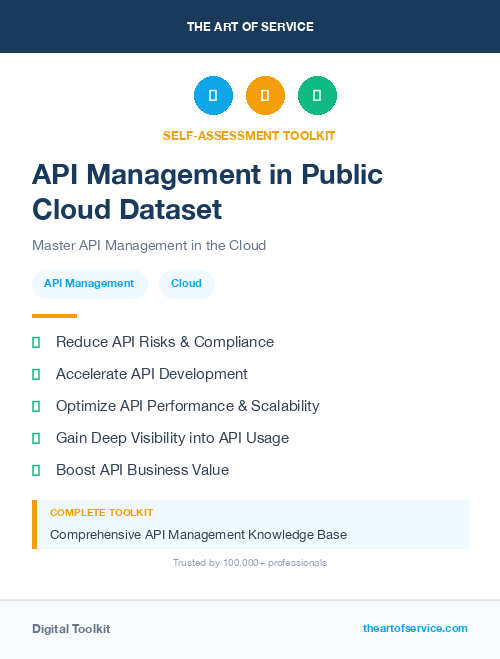This screenshot has height=659, width=500.
Task: Click the COMPLETE TOOLKIT heading
Action: [x=101, y=513]
